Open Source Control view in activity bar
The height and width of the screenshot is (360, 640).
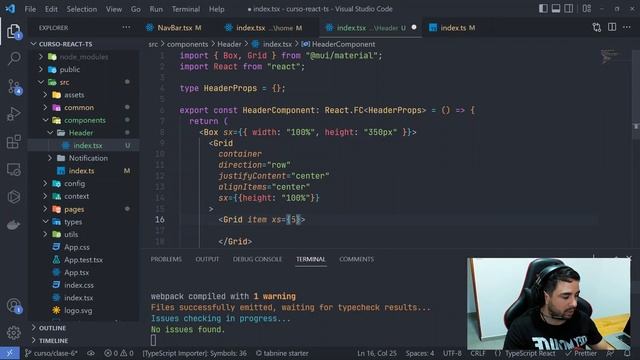tap(14, 87)
